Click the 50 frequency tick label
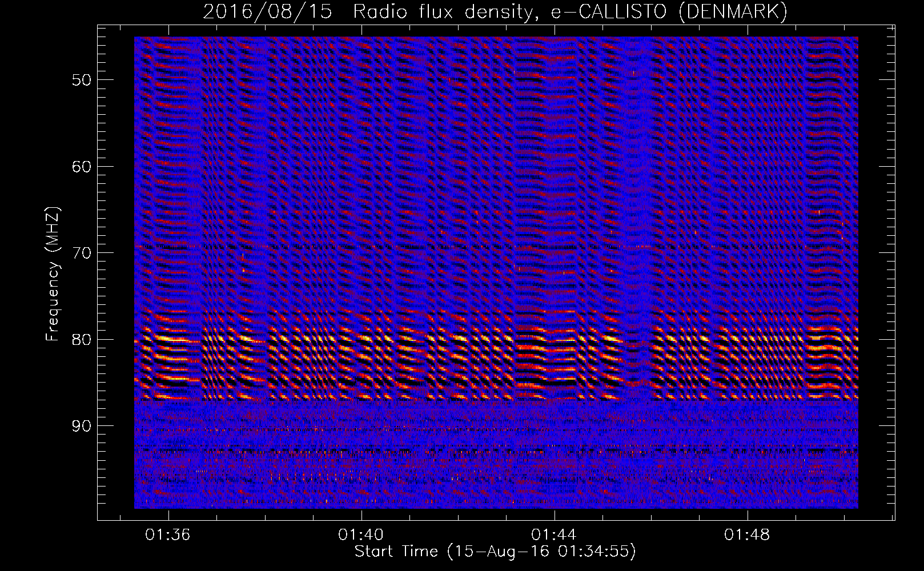The width and height of the screenshot is (924, 571). (81, 80)
